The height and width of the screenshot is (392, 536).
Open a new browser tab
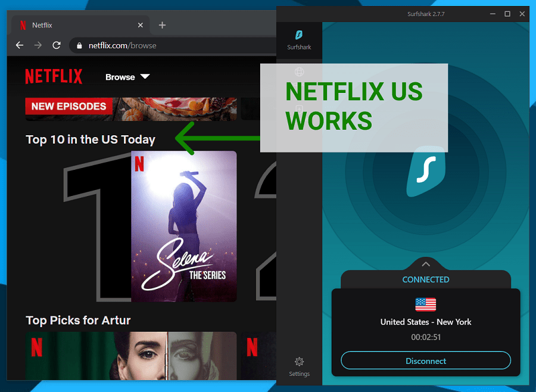pyautogui.click(x=162, y=25)
